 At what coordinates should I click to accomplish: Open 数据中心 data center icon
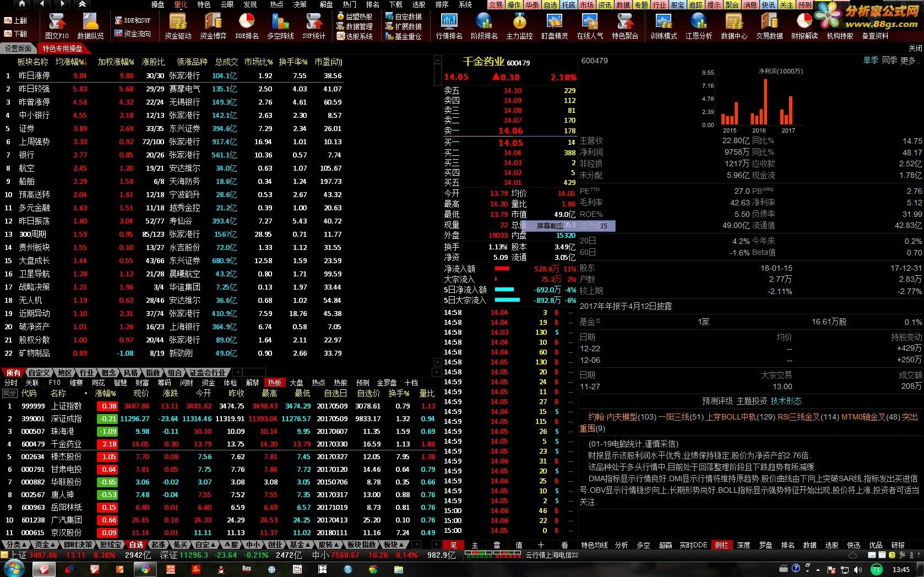[x=734, y=26]
